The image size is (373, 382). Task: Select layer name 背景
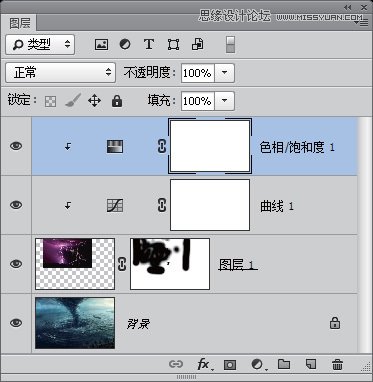coord(138,324)
